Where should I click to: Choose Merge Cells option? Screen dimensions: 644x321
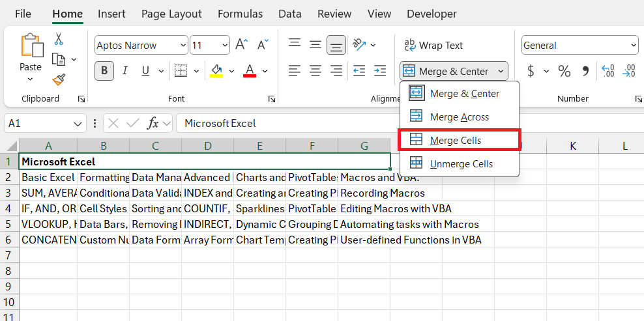click(459, 141)
